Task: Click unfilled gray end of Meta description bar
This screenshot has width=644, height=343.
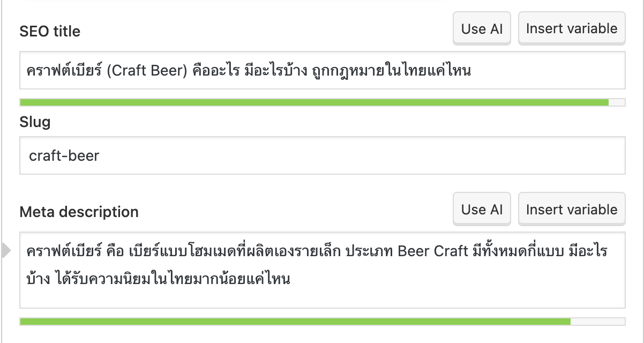Action: point(597,322)
